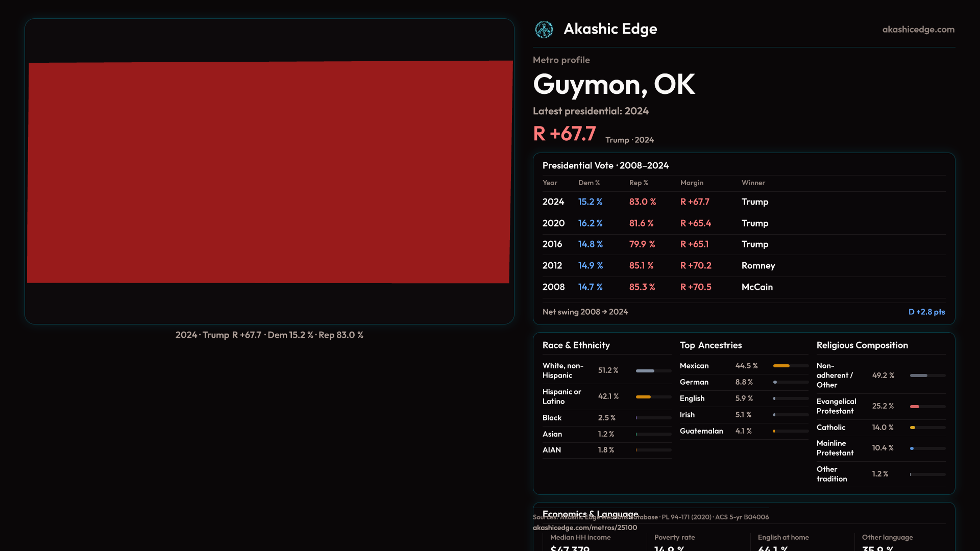This screenshot has height=551, width=980.
Task: Click White non-Hispanic percentage bar
Action: coord(653,371)
